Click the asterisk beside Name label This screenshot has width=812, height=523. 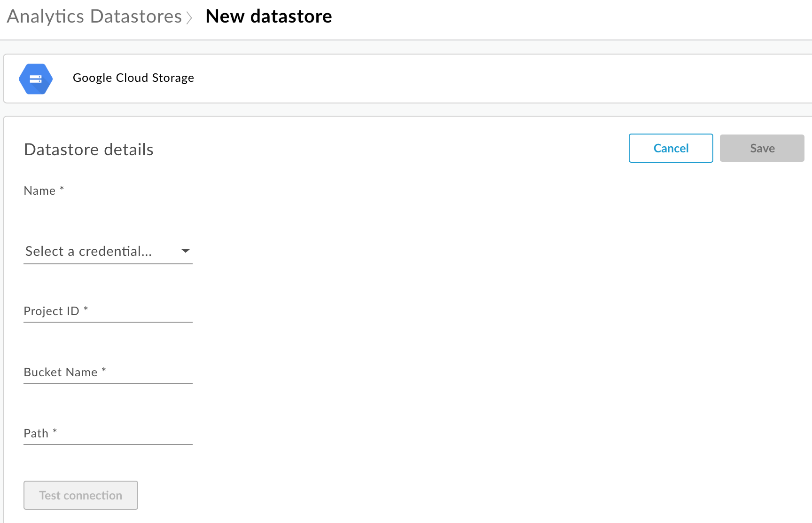point(62,189)
